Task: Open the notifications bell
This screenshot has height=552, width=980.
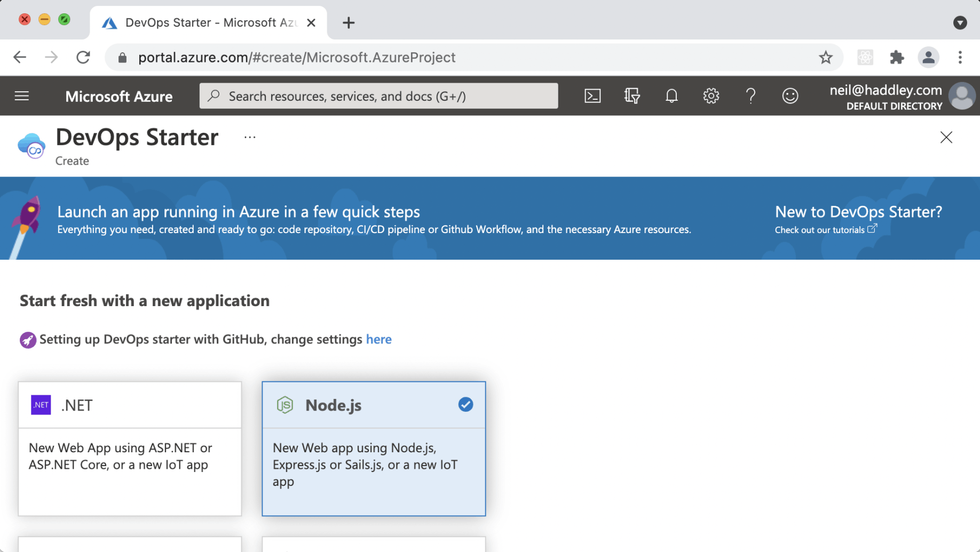Action: pos(671,96)
